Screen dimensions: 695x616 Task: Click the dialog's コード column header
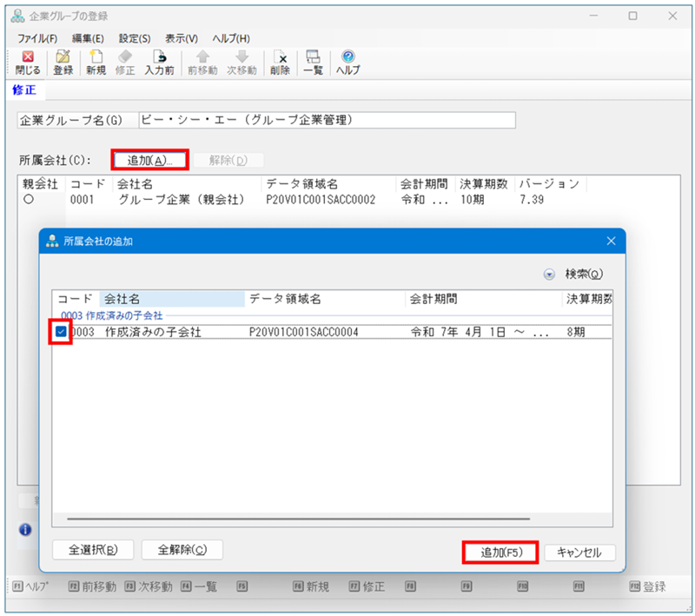click(76, 299)
